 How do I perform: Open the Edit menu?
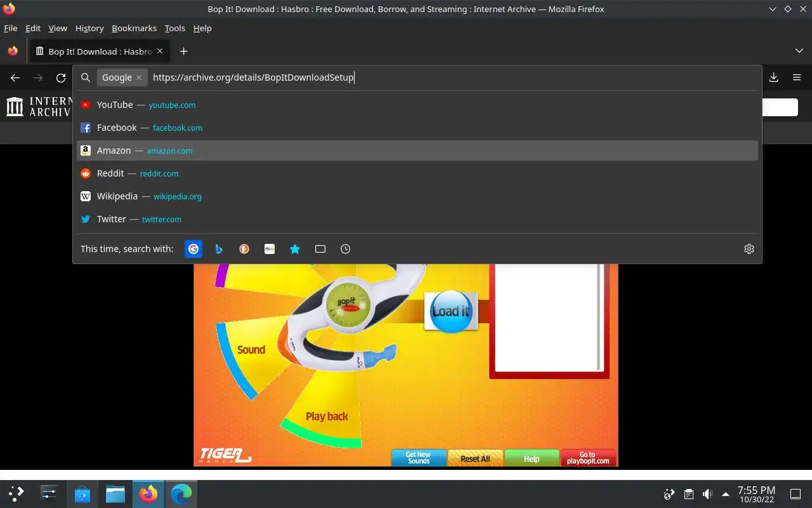(33, 28)
